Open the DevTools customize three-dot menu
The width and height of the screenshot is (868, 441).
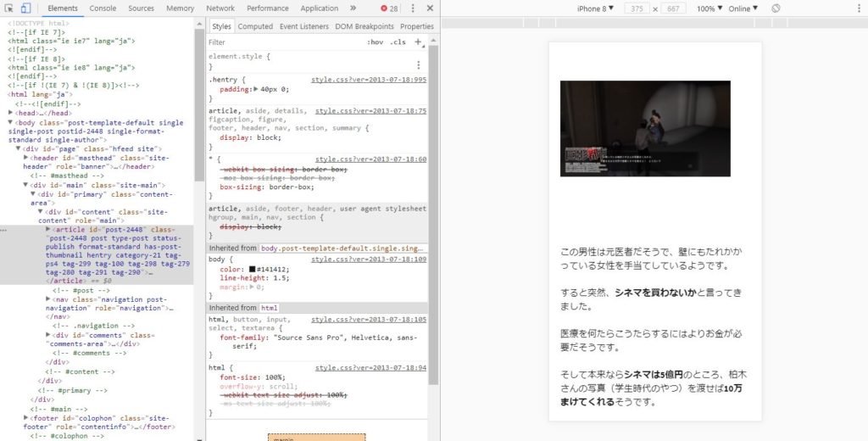click(413, 8)
